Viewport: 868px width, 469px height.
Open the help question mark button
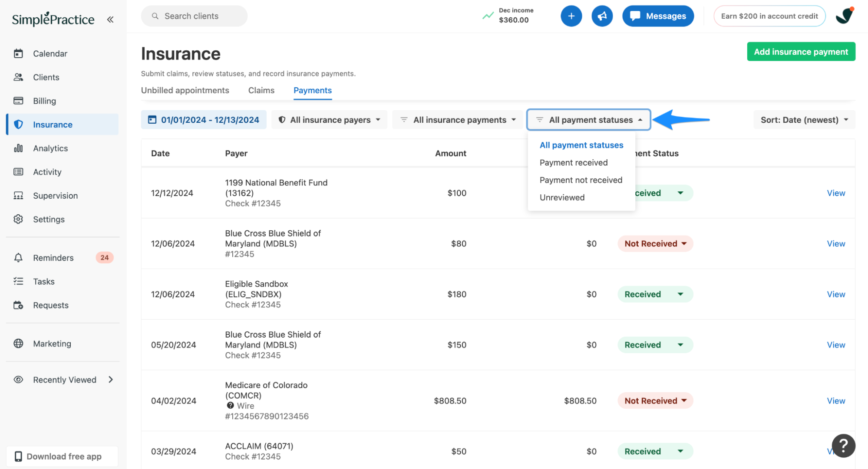pos(843,446)
